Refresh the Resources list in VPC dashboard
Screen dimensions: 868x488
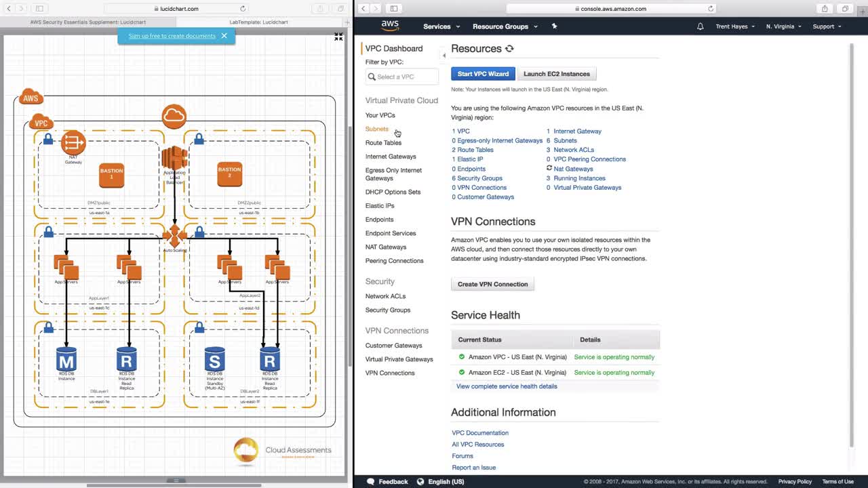pyautogui.click(x=509, y=49)
